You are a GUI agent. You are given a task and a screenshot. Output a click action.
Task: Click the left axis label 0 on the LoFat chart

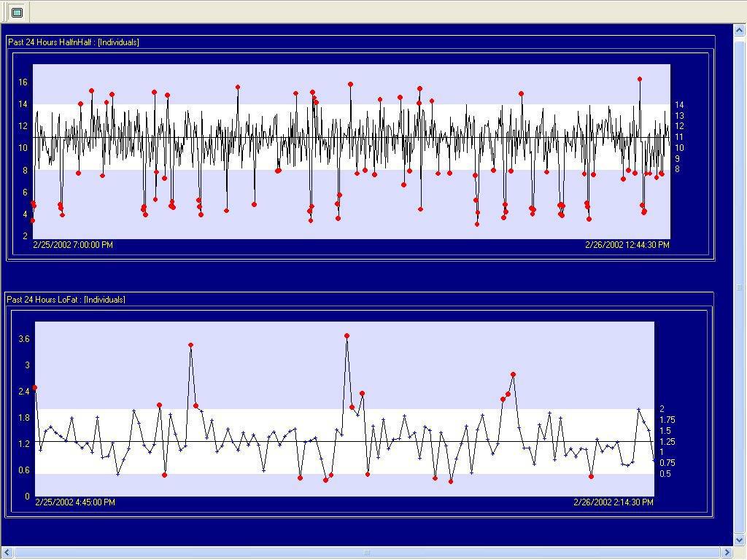(x=27, y=496)
